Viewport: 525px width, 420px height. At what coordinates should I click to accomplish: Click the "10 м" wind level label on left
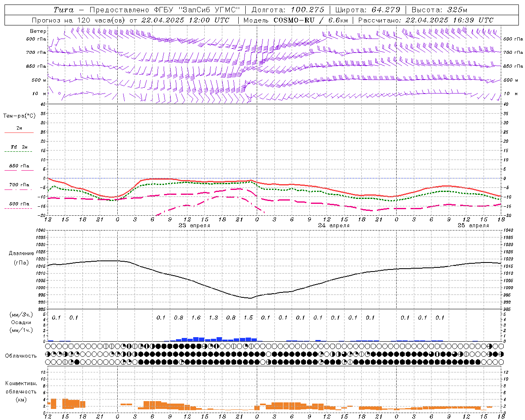tap(39, 94)
